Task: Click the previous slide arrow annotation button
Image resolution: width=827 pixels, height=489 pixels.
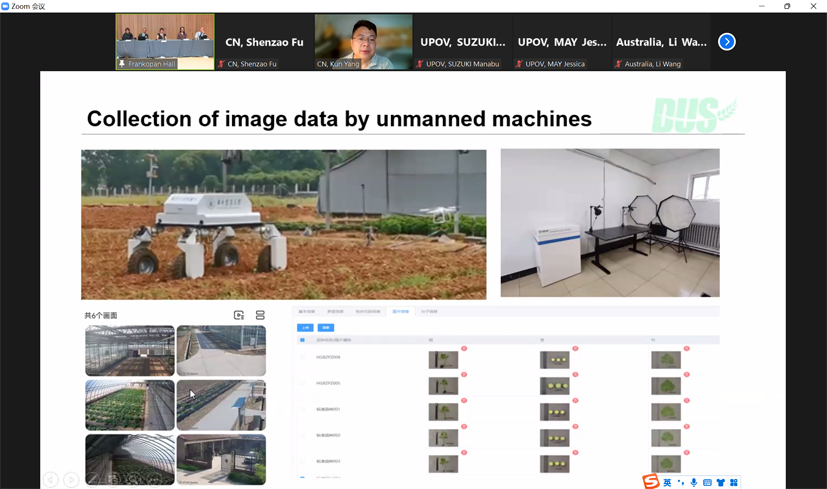Action: pos(51,480)
